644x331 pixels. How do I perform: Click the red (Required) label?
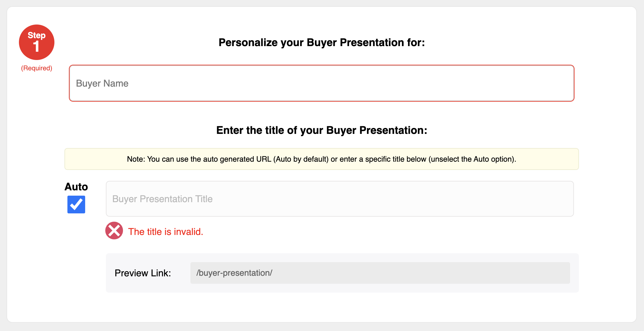click(37, 68)
